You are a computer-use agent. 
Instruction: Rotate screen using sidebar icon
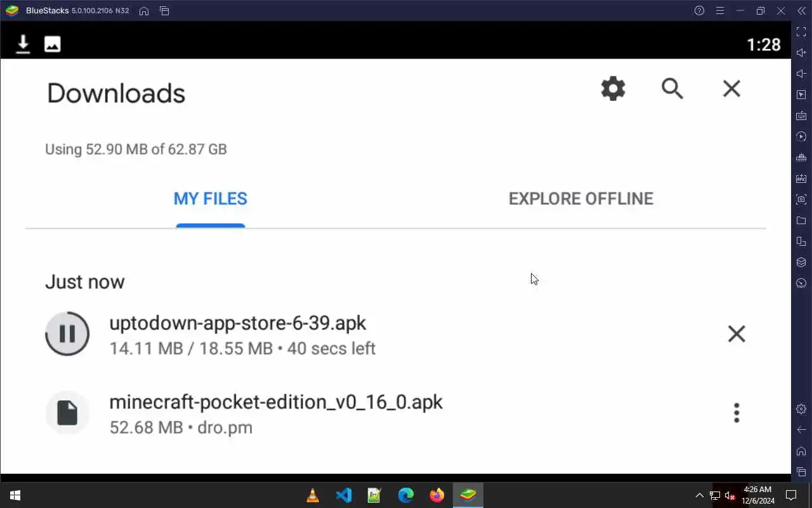[801, 241]
